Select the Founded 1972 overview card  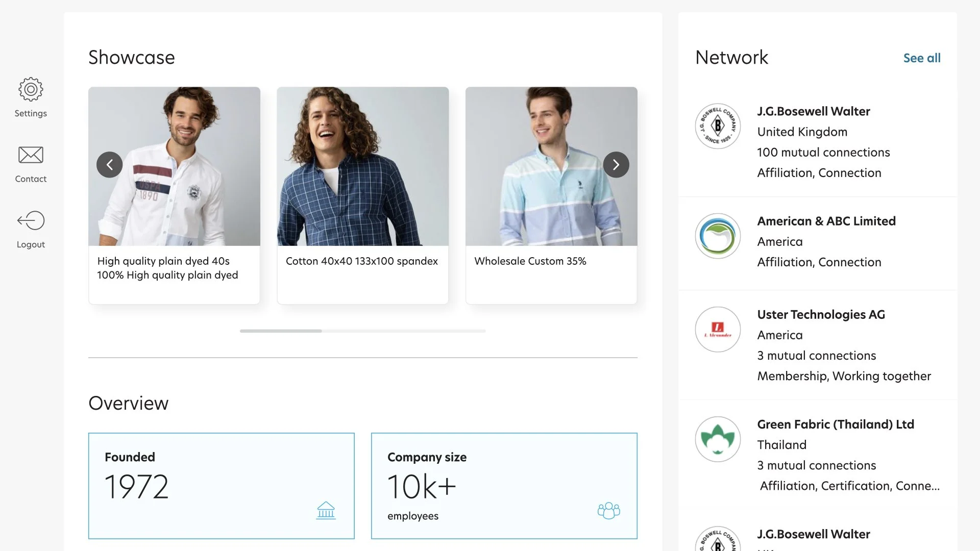coord(221,485)
